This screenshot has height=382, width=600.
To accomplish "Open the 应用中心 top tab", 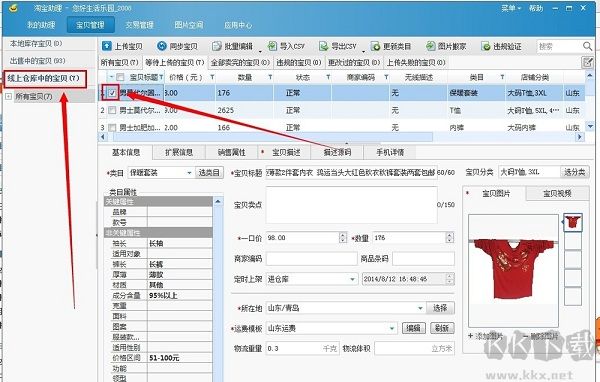I will coord(238,25).
